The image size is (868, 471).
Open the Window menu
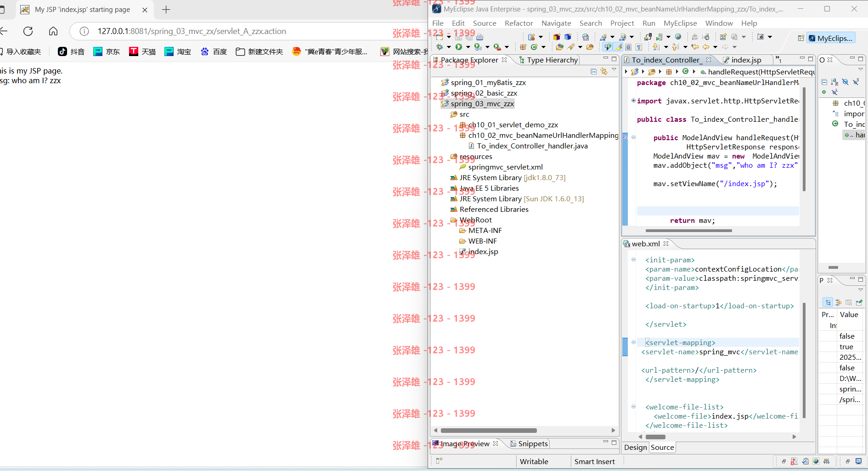[719, 23]
